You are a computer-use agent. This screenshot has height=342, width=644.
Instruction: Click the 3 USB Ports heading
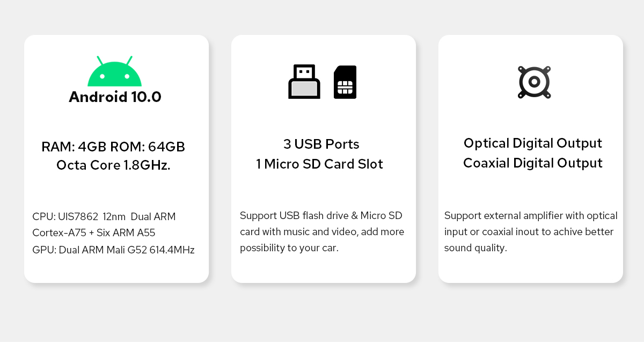tap(321, 144)
